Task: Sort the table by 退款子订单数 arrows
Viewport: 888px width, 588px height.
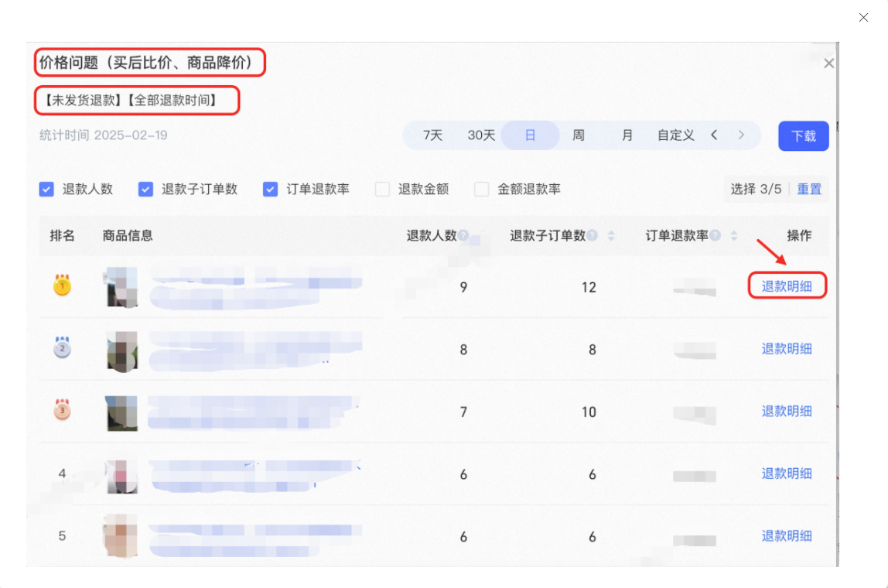Action: (611, 236)
